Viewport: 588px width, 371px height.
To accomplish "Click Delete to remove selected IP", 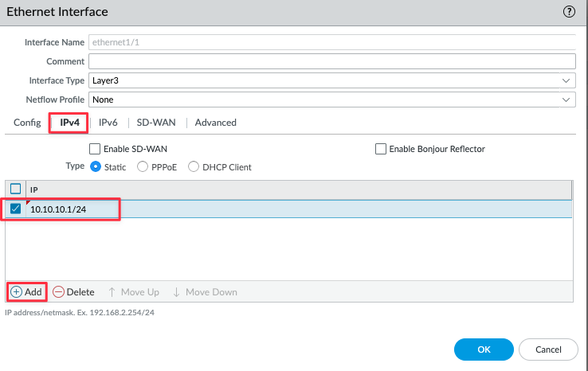I will [73, 292].
